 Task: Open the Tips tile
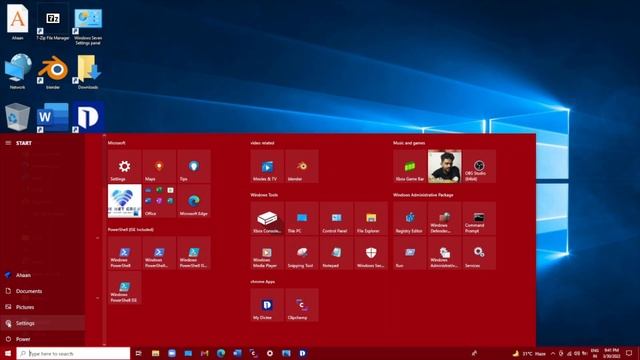tap(194, 166)
